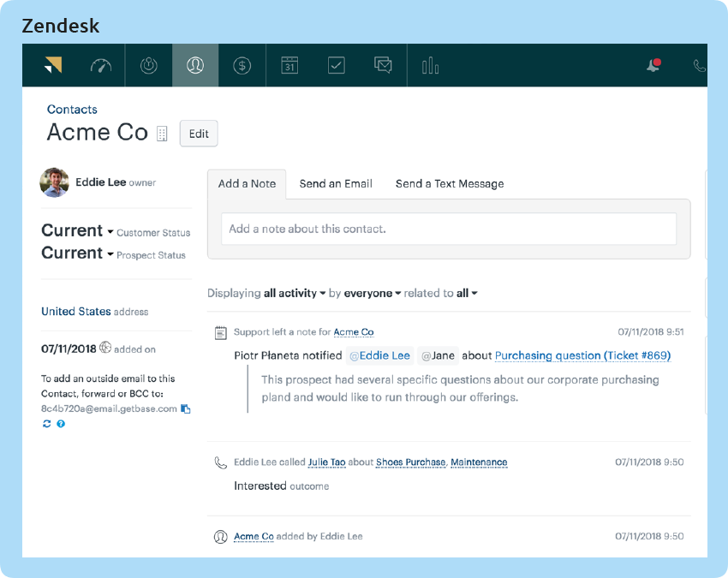The image size is (728, 578).
Task: Click Eddie Lee's avatar photo
Action: [x=54, y=182]
